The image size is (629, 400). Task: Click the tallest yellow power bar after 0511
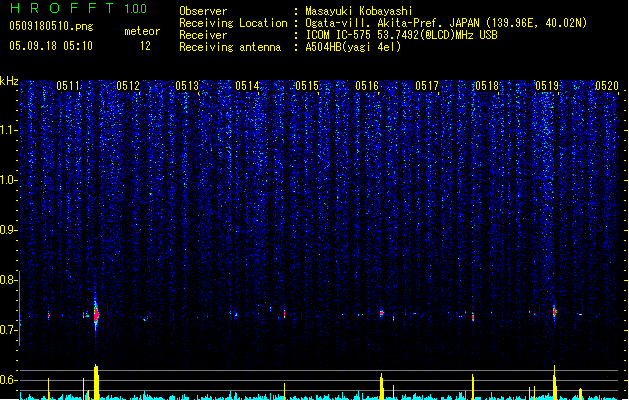96,382
